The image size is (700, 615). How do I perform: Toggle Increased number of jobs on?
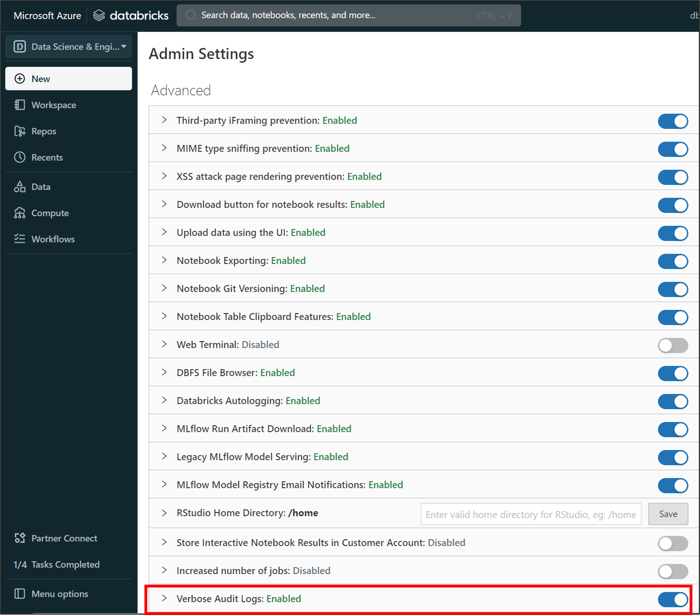672,571
